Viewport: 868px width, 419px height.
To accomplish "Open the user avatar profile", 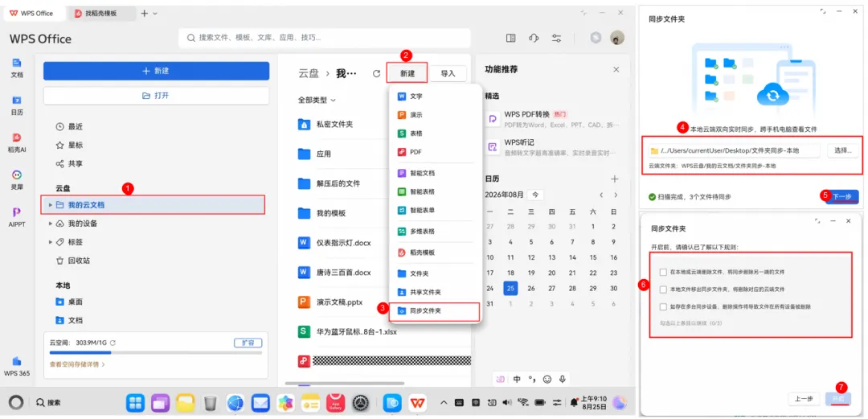I will [x=617, y=38].
